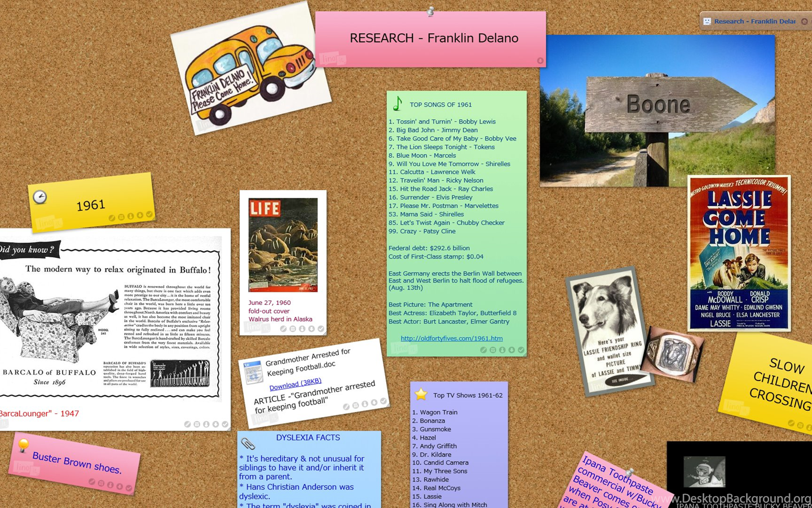The width and height of the screenshot is (812, 508).
Task: Click the calendar icon on the Buster Brown sticky
Action: (x=101, y=483)
